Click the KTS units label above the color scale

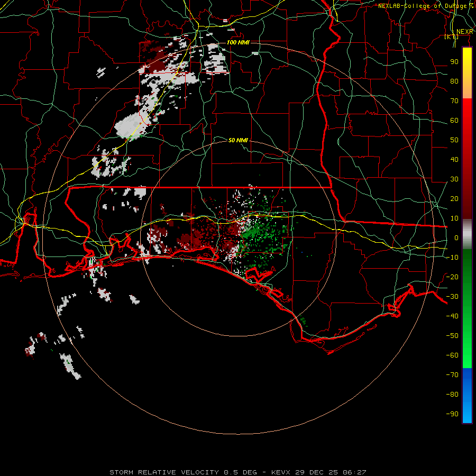tap(452, 37)
